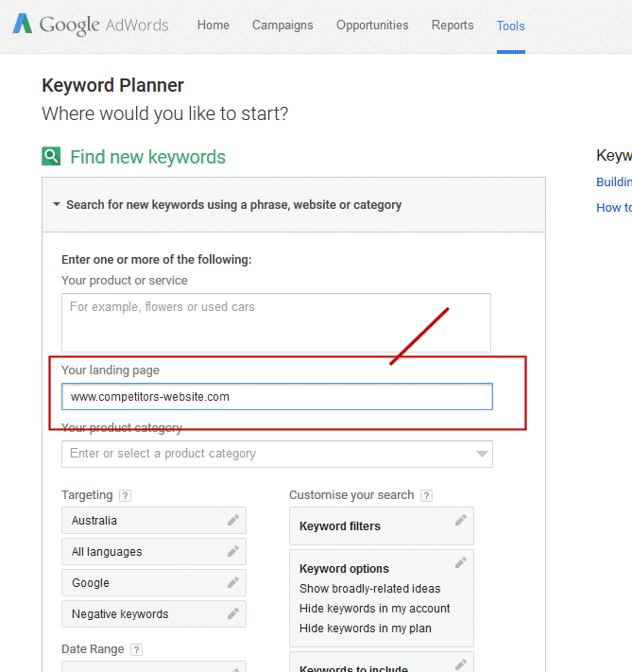
Task: Switch to the Opportunities tab
Action: pyautogui.click(x=372, y=26)
